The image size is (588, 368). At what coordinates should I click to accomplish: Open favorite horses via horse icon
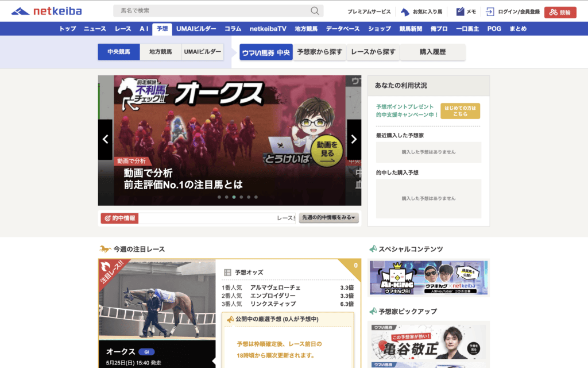(405, 12)
